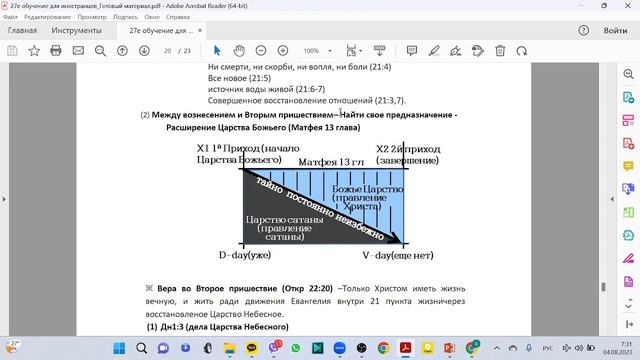Rotate the page view
640x360 pixels.
(x=522, y=51)
